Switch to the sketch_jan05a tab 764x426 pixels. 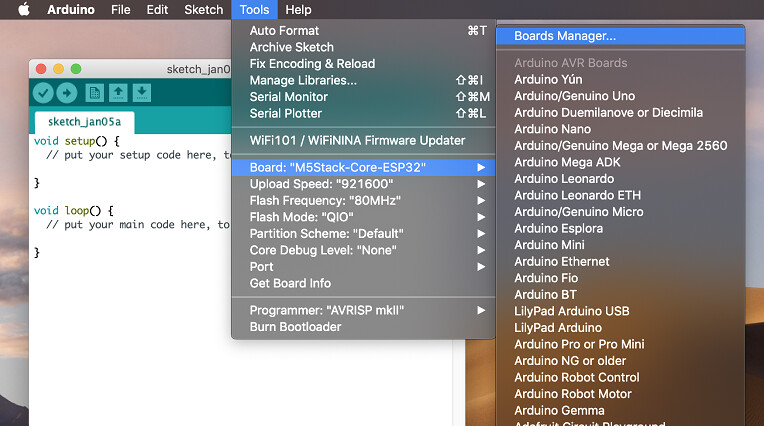coord(84,122)
